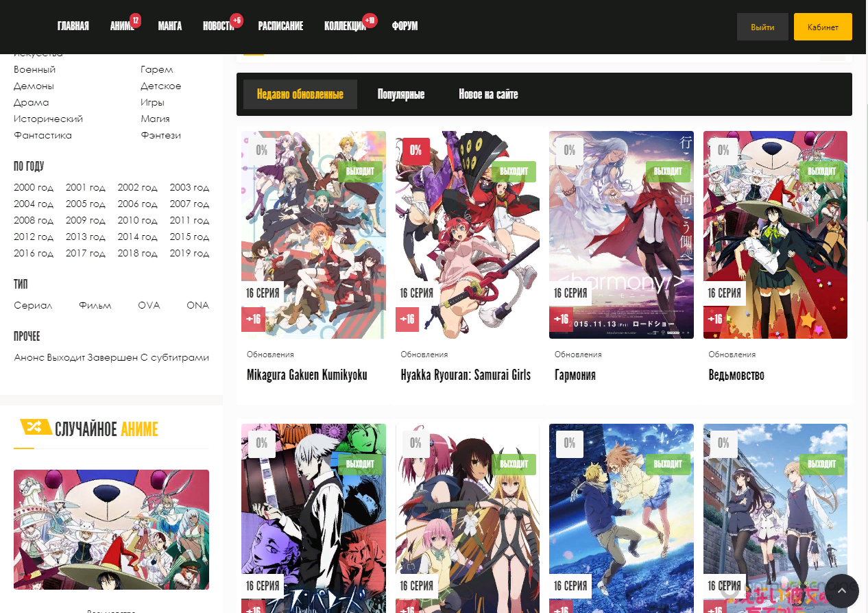Select the Магия genre
The width and height of the screenshot is (868, 613).
[155, 119]
